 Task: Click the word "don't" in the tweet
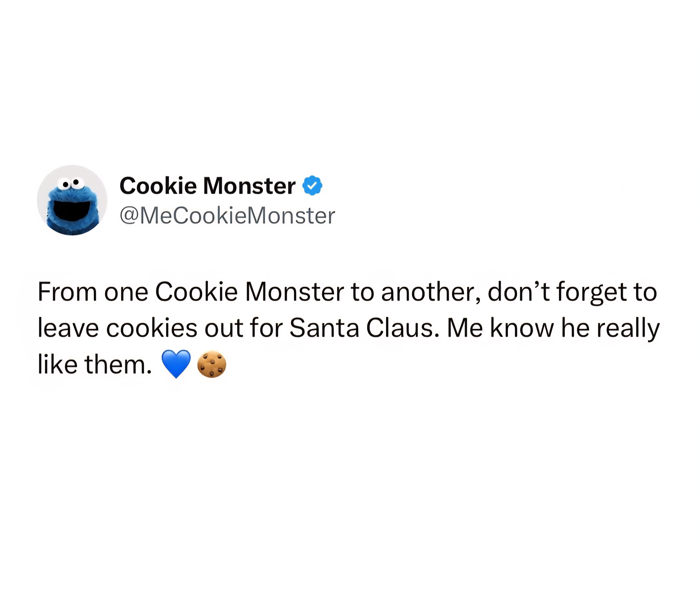click(519, 292)
